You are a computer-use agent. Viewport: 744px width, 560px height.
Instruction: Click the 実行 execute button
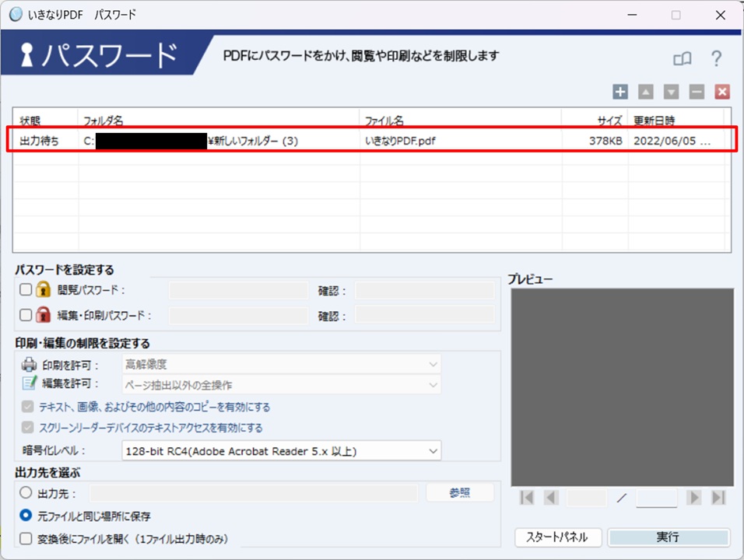point(668,537)
